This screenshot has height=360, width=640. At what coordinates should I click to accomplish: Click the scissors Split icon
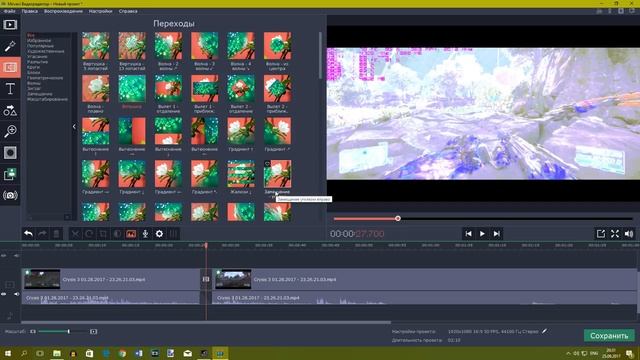tap(76, 233)
